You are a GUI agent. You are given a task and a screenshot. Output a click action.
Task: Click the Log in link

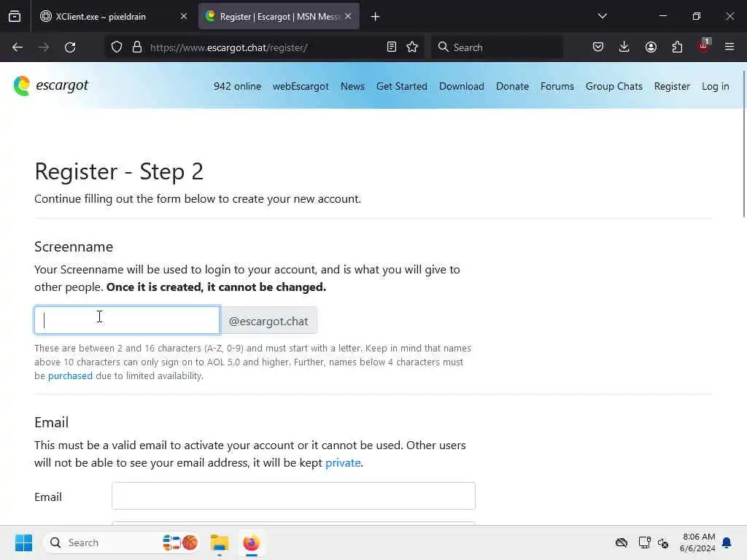tap(715, 86)
